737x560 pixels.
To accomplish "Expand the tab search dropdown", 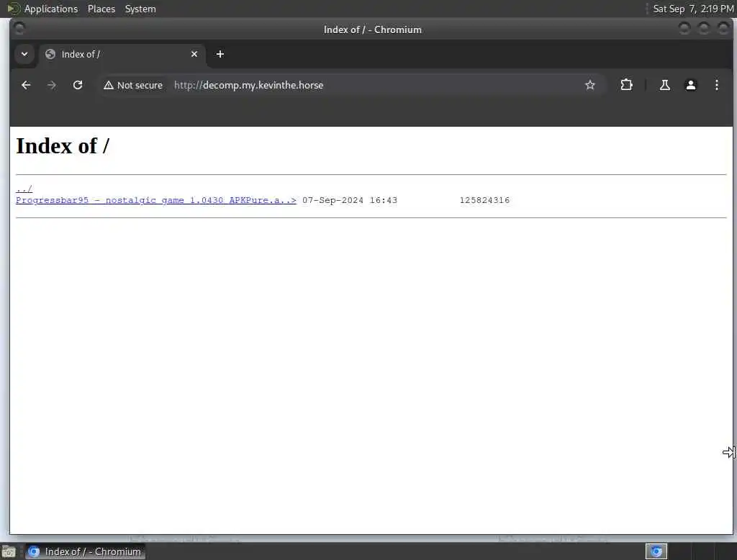I will (24, 54).
